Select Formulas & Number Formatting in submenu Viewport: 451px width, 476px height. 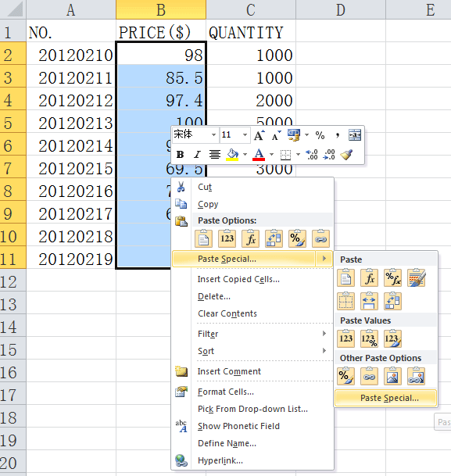[392, 277]
